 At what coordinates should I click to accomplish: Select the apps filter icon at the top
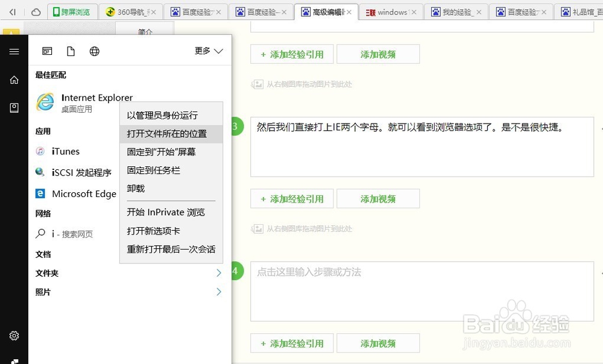[47, 51]
